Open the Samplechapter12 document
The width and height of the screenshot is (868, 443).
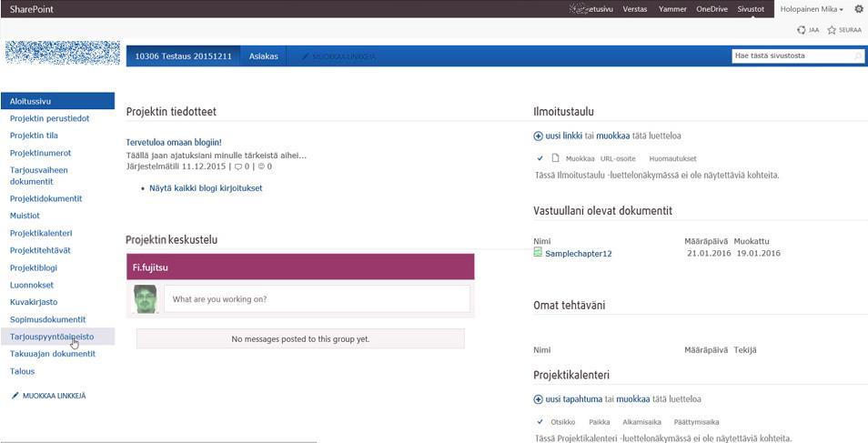point(579,254)
